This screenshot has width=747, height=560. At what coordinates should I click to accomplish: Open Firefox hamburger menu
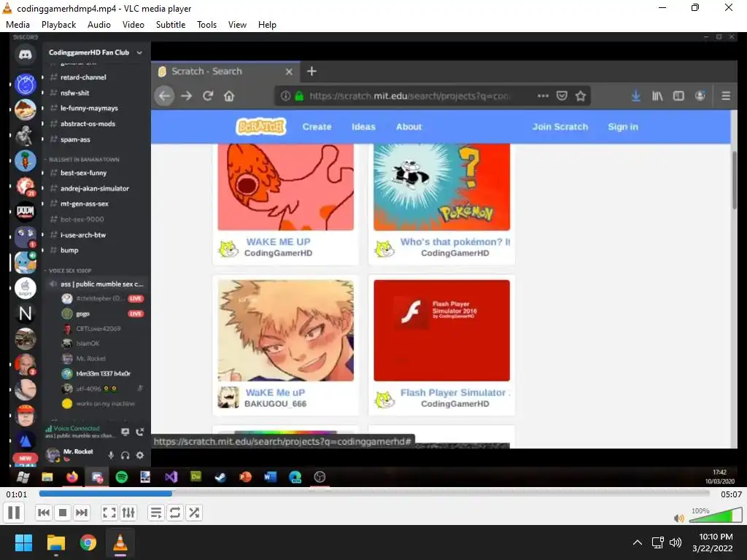[726, 96]
